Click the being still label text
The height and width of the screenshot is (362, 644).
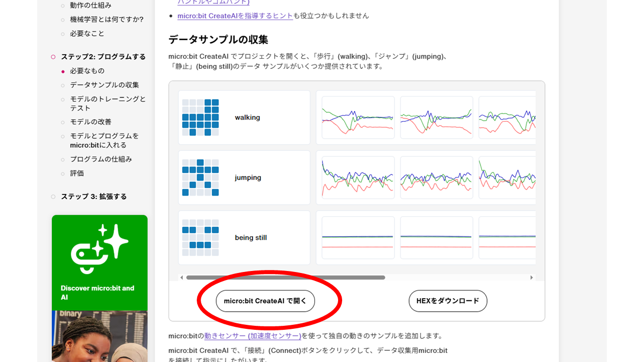pos(251,237)
